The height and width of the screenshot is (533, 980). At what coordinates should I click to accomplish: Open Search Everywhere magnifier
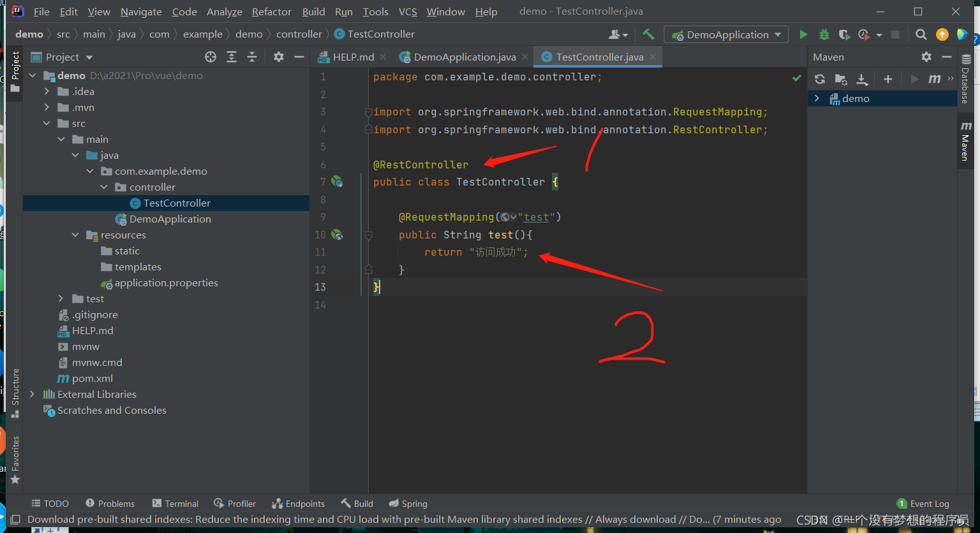921,34
